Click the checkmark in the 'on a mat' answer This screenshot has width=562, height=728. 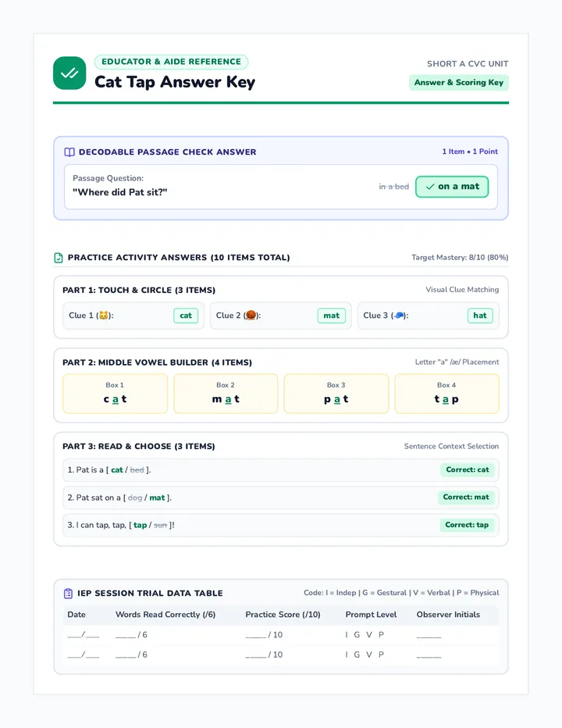[x=430, y=187]
